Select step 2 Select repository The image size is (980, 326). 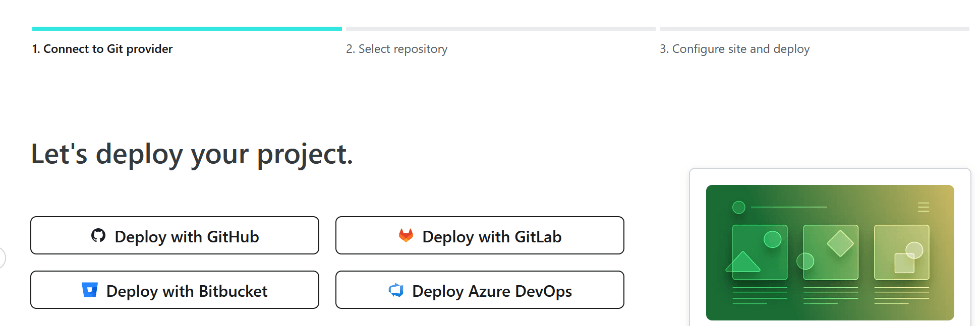pyautogui.click(x=396, y=49)
